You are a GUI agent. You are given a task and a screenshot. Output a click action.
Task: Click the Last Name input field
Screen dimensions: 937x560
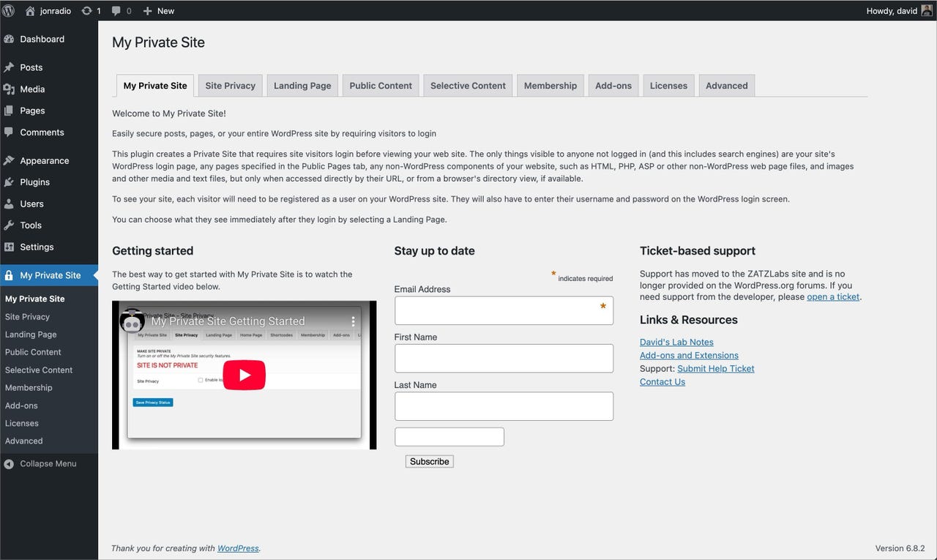[504, 406]
